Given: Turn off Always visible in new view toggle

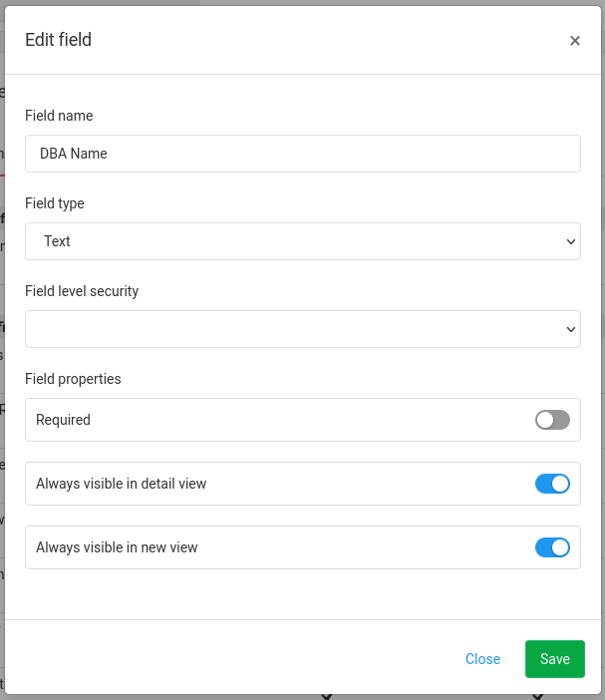Looking at the screenshot, I should click(552, 547).
